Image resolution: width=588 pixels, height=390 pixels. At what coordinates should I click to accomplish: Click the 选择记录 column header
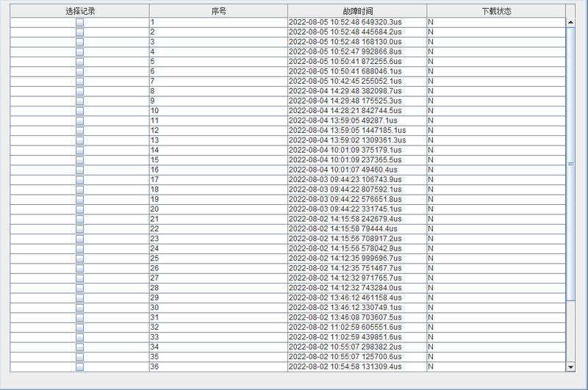80,11
